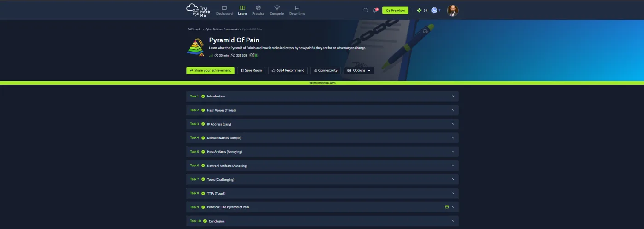Click the Conclusion task title

click(217, 221)
